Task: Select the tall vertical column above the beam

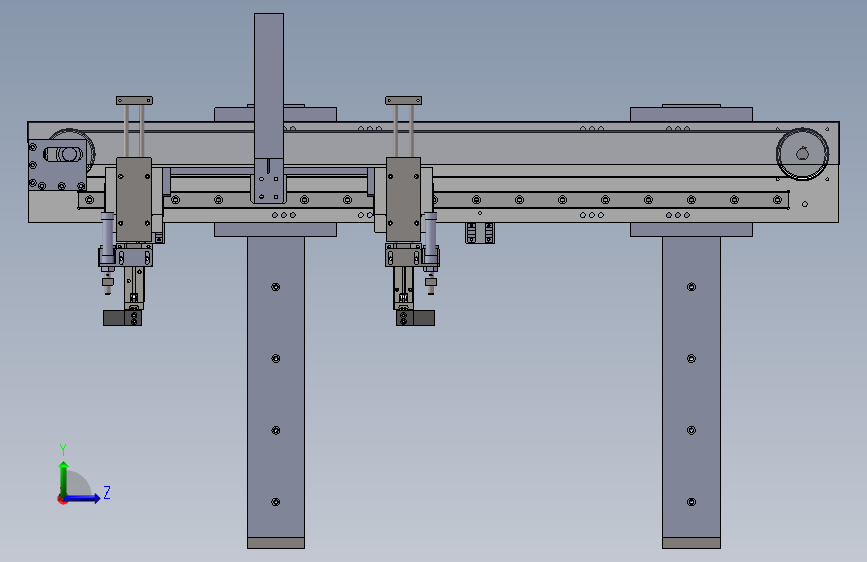Action: 269,86
